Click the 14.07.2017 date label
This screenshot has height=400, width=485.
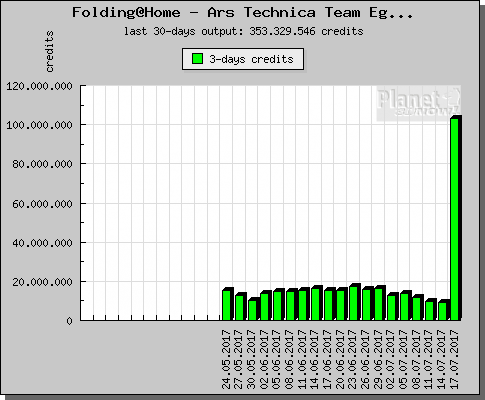pos(442,359)
